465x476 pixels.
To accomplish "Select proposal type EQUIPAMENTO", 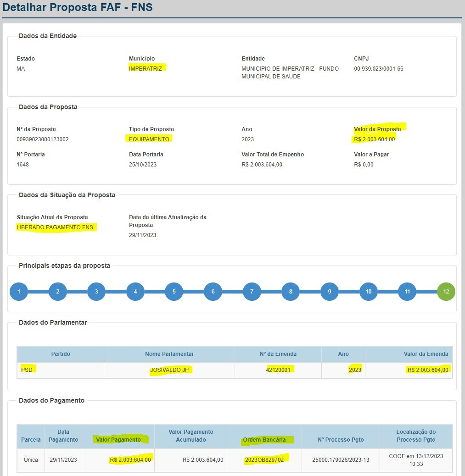I will [x=149, y=139].
